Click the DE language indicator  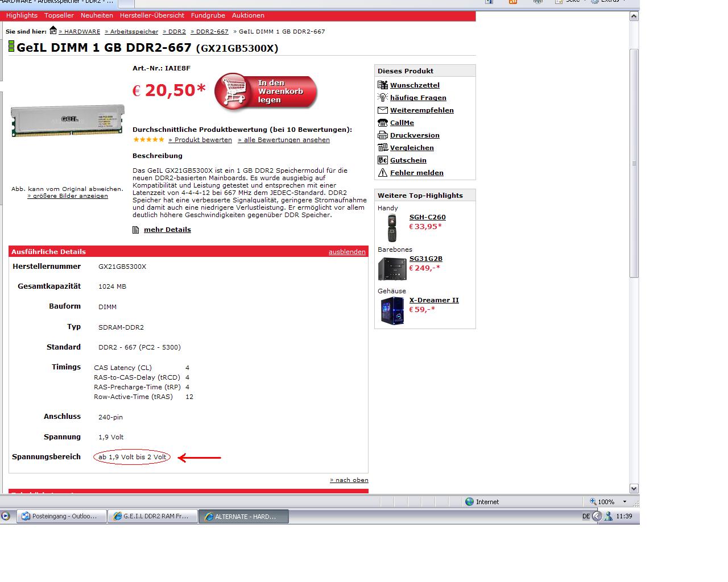[586, 517]
